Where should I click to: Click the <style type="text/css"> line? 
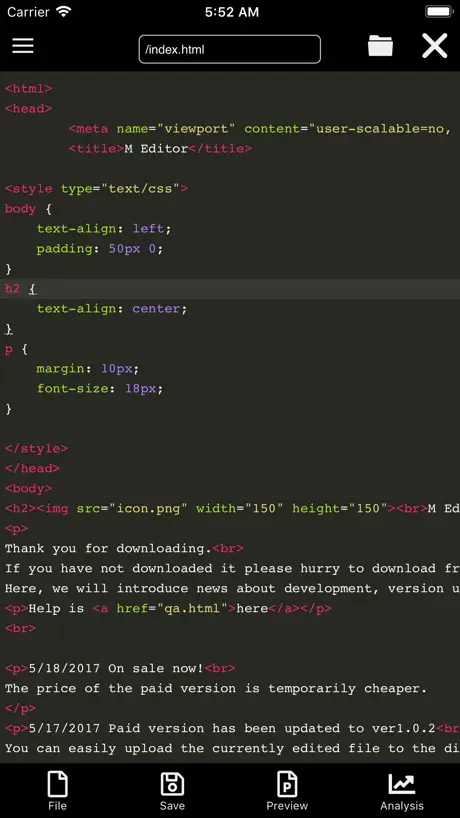pos(96,189)
